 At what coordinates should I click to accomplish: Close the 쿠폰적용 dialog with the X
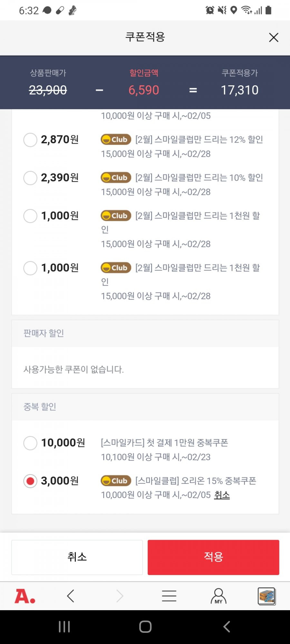274,37
